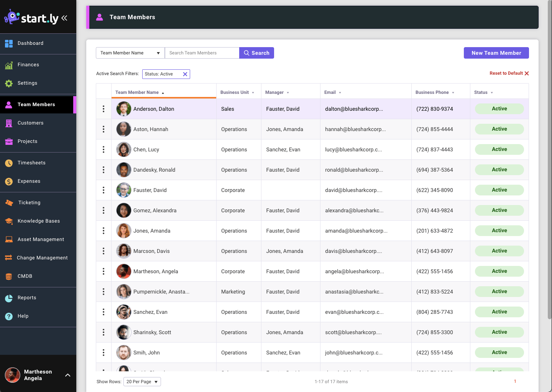Select the Finances sidebar icon
Image resolution: width=552 pixels, height=392 pixels.
click(8, 64)
